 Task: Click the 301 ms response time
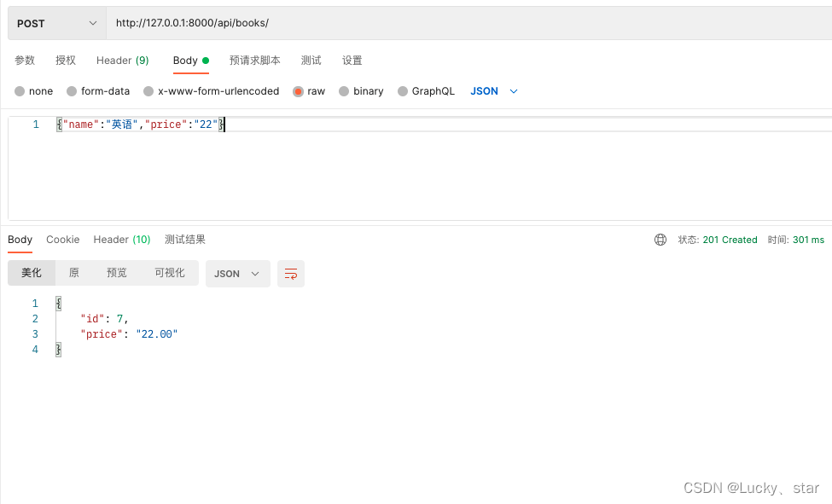[808, 240]
